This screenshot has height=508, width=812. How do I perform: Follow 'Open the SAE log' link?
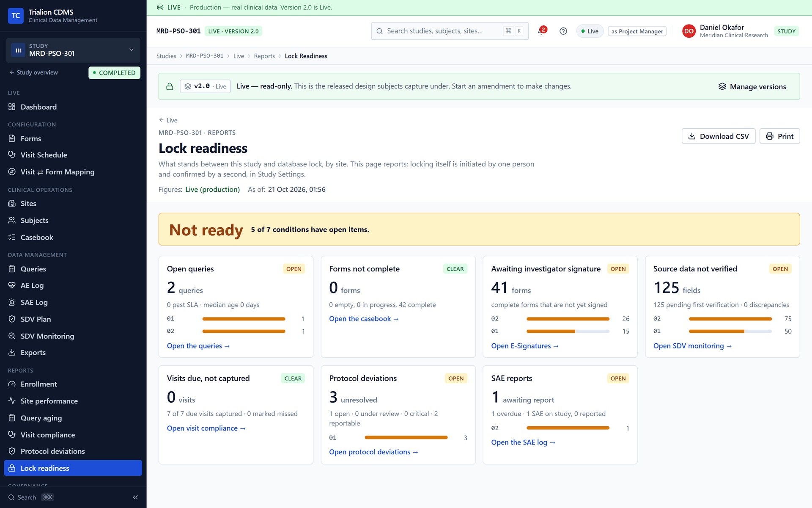click(x=523, y=442)
